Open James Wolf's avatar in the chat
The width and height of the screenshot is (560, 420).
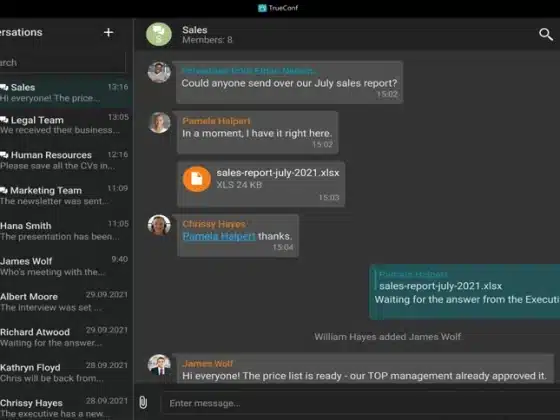159,365
